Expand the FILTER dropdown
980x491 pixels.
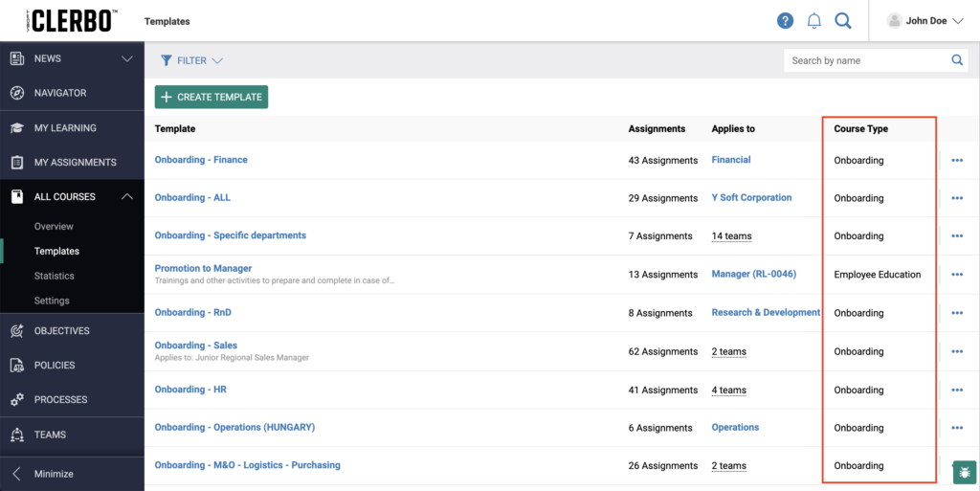[191, 60]
